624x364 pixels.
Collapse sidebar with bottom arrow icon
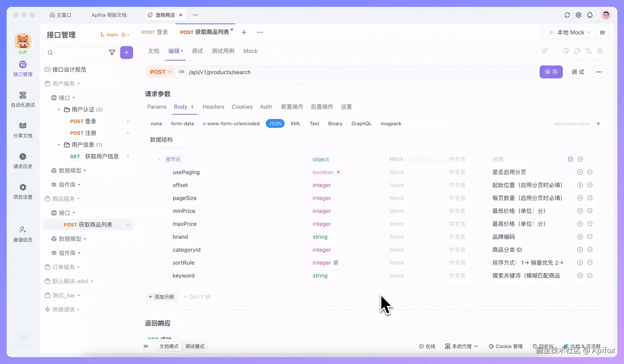tap(146, 346)
